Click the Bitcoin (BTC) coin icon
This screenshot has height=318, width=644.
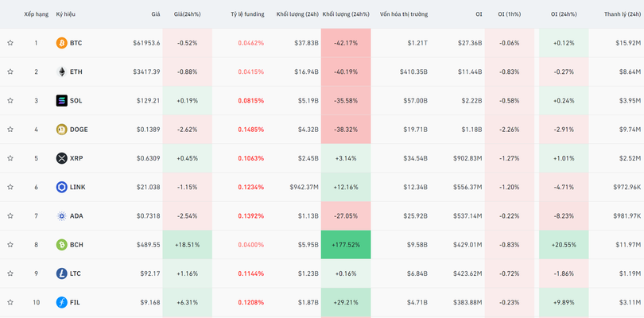62,43
